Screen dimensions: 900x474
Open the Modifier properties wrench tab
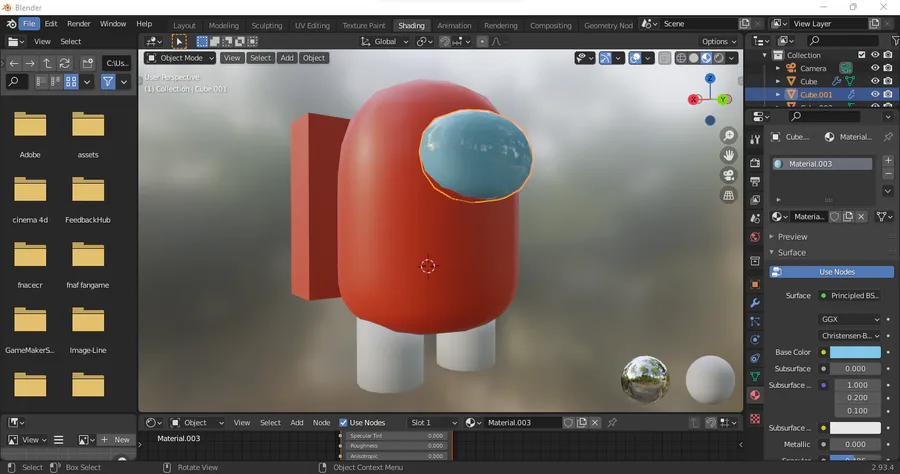[x=755, y=303]
